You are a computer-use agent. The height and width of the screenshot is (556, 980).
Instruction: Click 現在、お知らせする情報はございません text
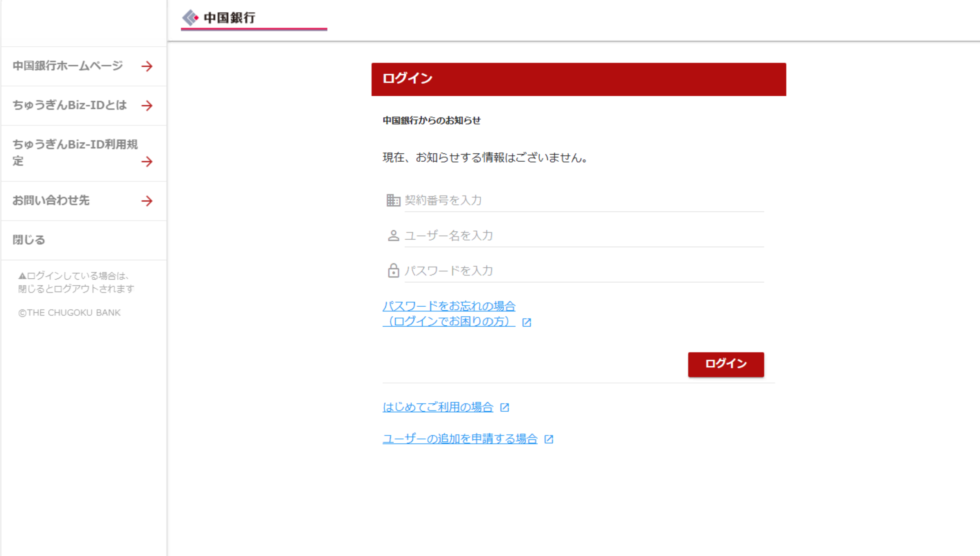click(485, 157)
